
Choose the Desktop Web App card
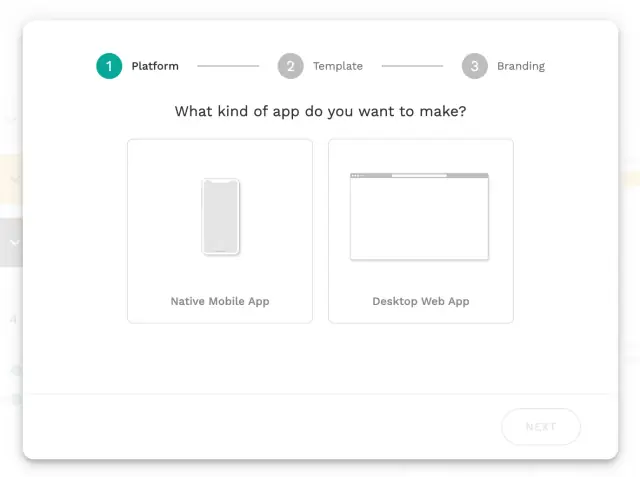point(420,231)
